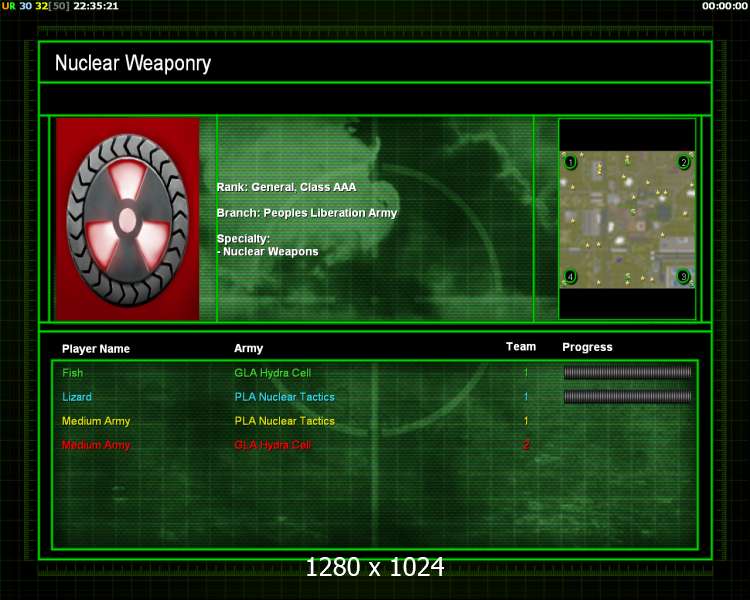Click the 'Progress' column header
Viewport: 750px width, 600px height.
click(x=587, y=347)
